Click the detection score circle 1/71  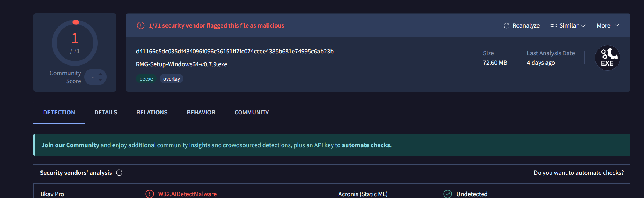click(75, 43)
